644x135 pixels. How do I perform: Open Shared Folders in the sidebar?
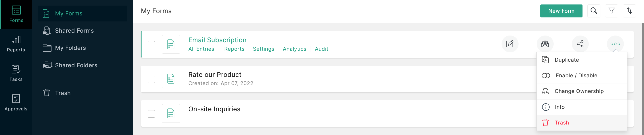(x=76, y=65)
